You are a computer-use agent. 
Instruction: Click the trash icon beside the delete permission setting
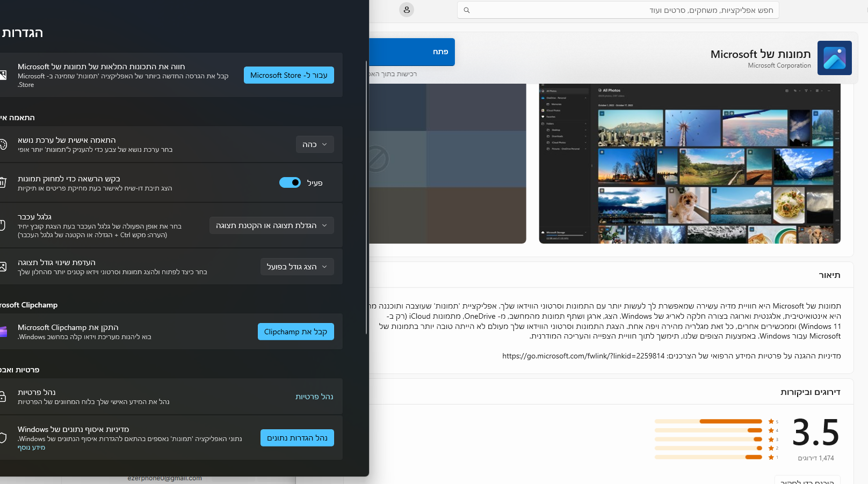click(3, 182)
